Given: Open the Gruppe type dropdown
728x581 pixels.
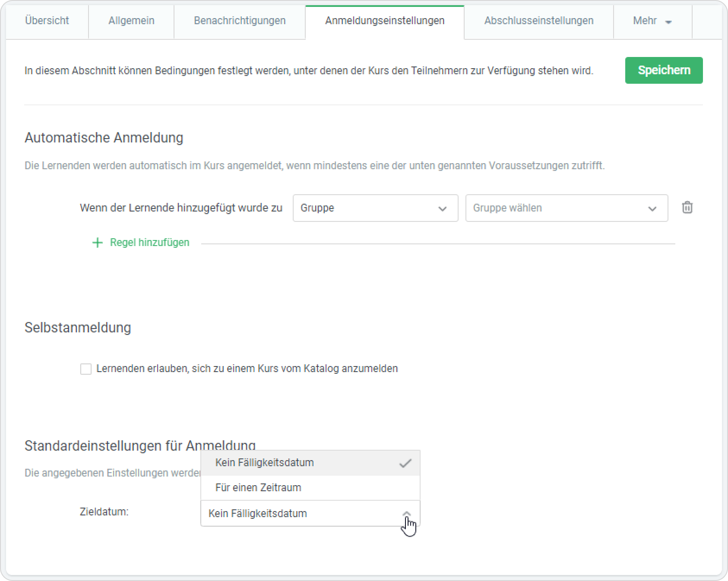Looking at the screenshot, I should (375, 208).
